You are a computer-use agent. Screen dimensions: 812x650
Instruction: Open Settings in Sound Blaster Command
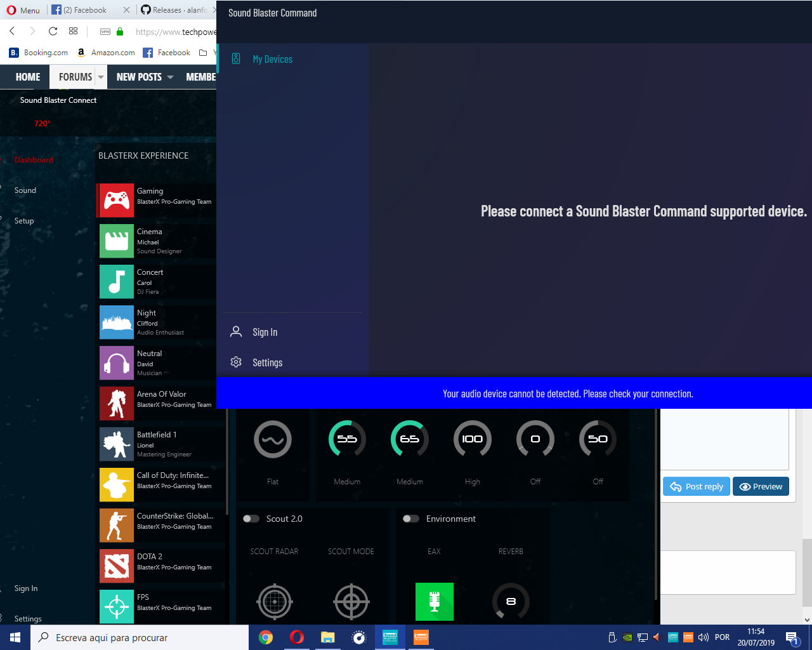[x=268, y=362]
